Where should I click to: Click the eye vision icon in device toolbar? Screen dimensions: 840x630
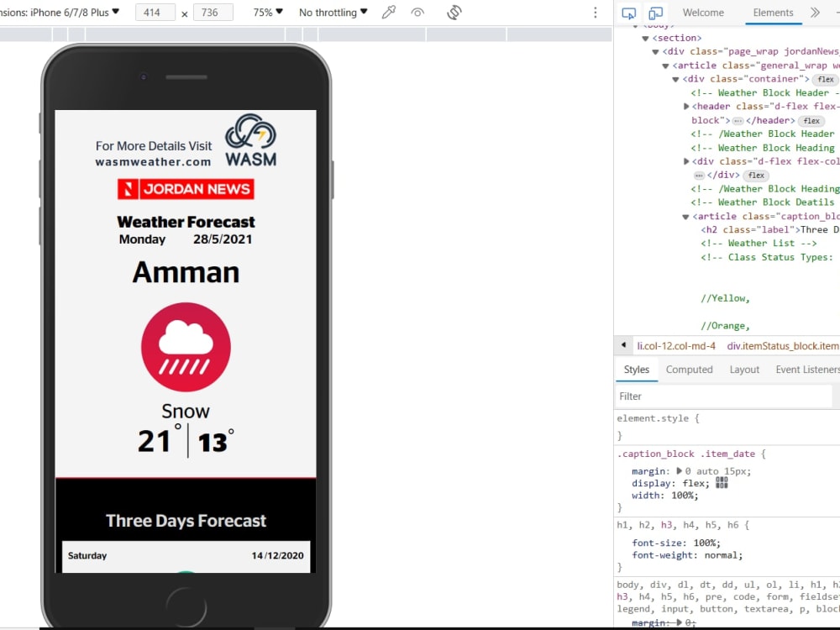click(417, 13)
